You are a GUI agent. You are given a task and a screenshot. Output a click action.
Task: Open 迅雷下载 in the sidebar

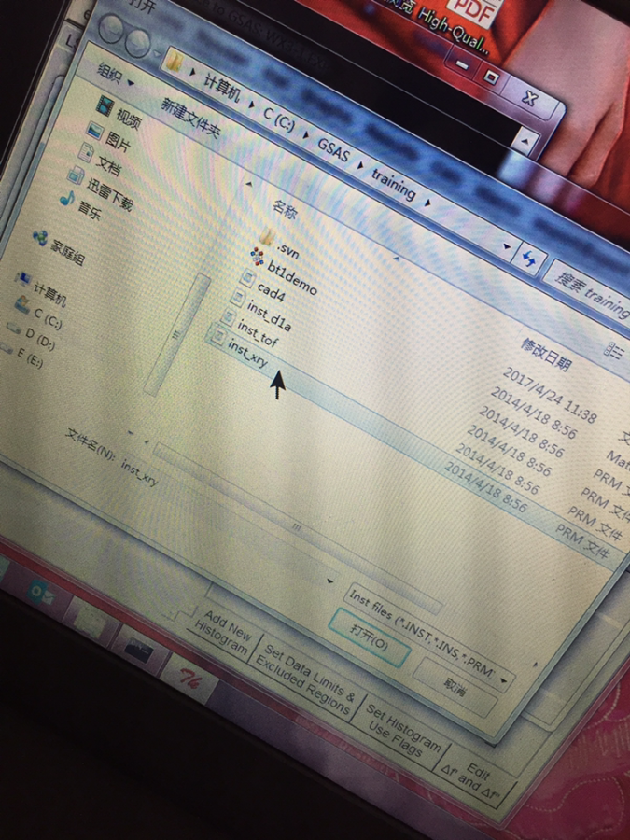(x=110, y=194)
